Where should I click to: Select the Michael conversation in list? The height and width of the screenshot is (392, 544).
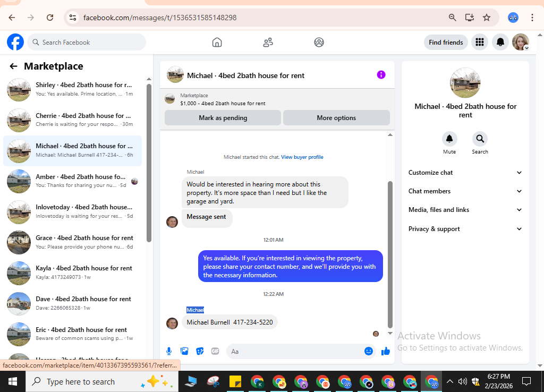(x=72, y=150)
